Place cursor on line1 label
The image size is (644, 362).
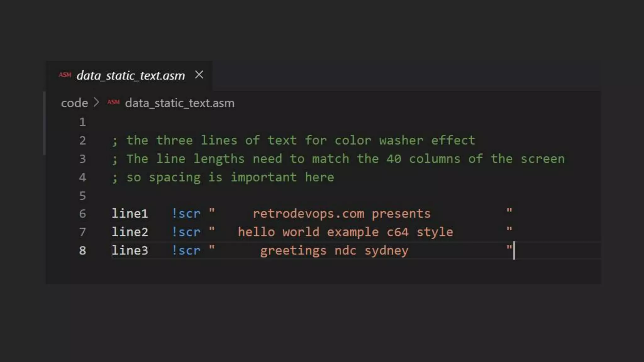pyautogui.click(x=130, y=214)
